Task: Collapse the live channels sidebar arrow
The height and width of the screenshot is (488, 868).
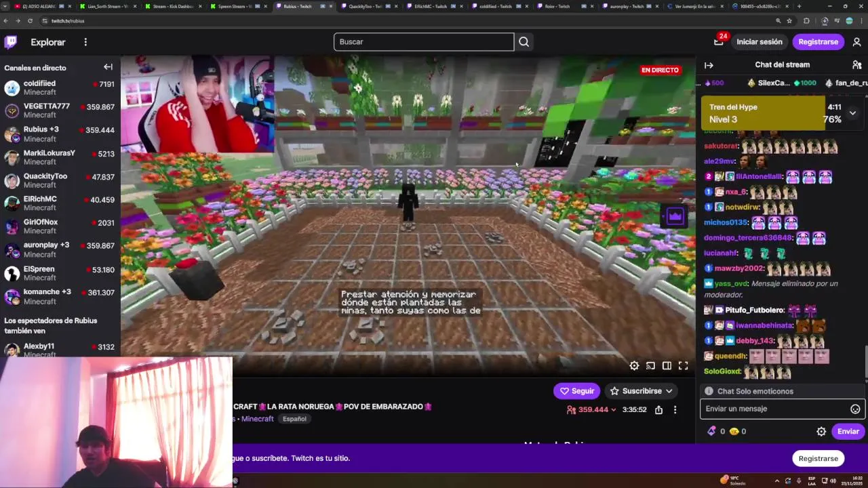Action: point(108,67)
